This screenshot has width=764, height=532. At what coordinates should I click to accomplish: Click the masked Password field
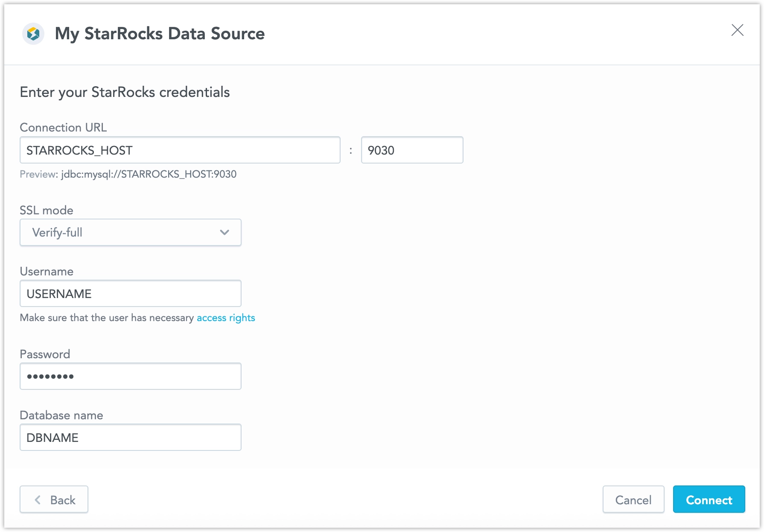point(130,376)
